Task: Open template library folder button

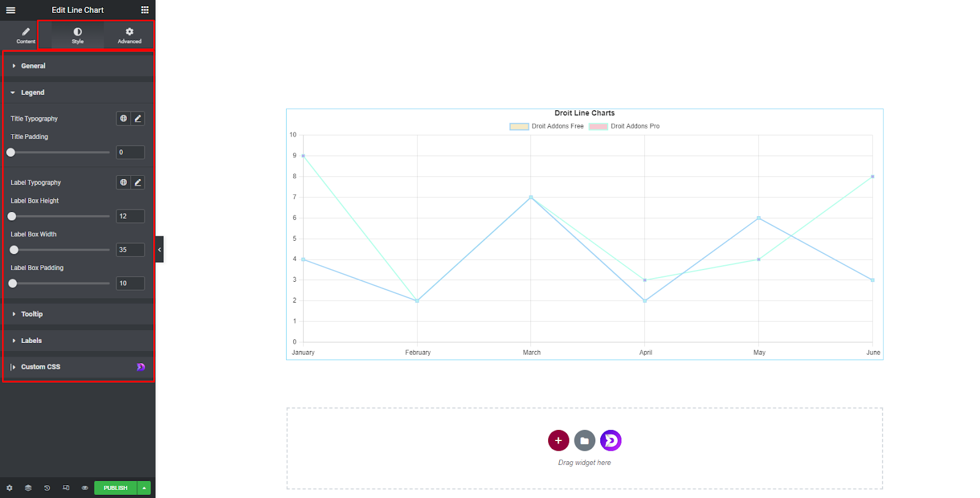Action: click(x=585, y=440)
